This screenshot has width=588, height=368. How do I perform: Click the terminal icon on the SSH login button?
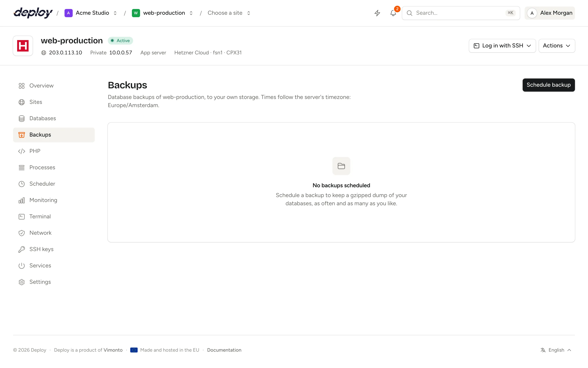[x=477, y=46]
